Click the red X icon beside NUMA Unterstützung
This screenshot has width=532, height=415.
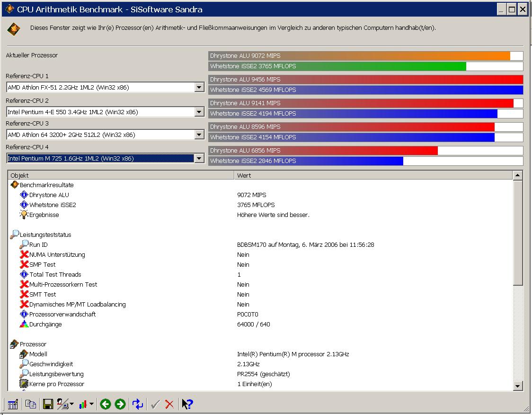pos(24,254)
